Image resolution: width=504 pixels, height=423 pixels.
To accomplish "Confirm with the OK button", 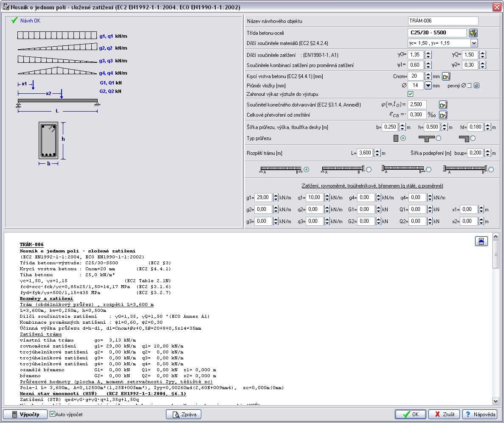I will (411, 415).
